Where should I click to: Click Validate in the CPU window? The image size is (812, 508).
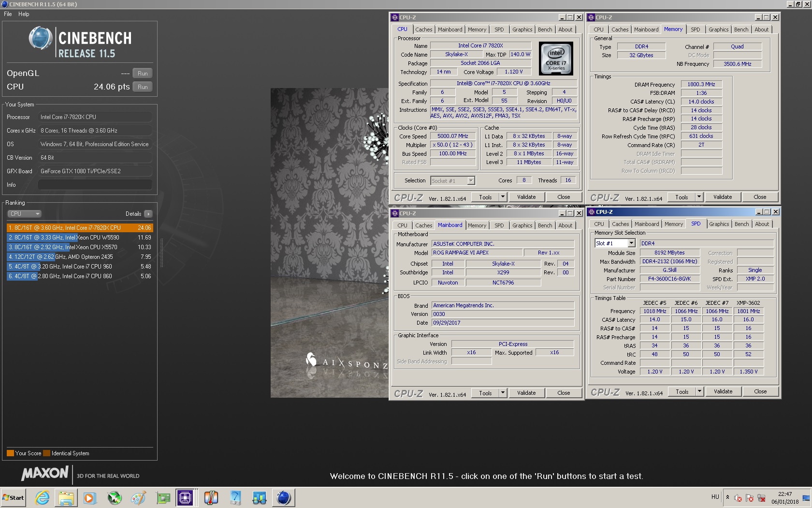pyautogui.click(x=526, y=197)
